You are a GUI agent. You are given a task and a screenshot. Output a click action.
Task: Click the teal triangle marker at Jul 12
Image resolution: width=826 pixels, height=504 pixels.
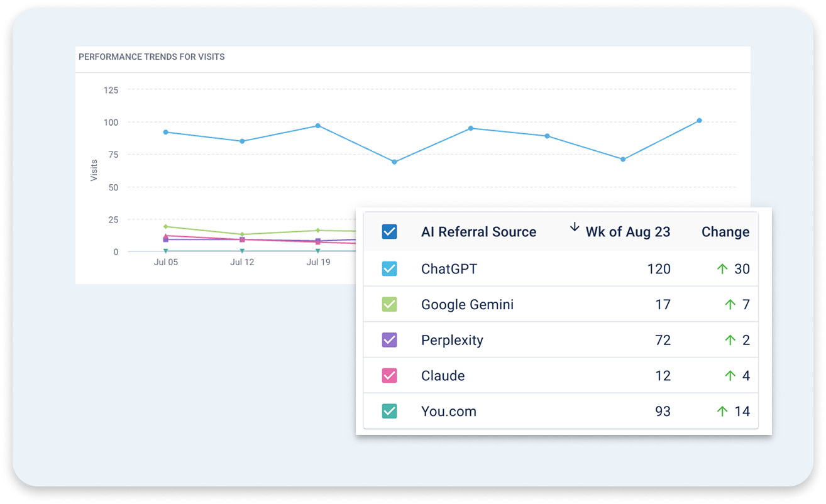pyautogui.click(x=242, y=251)
